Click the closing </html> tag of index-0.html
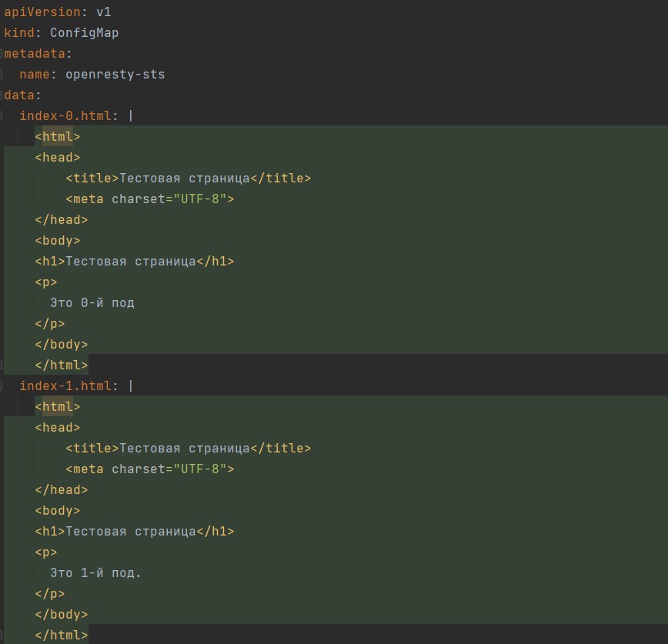The image size is (668, 644). click(x=62, y=365)
